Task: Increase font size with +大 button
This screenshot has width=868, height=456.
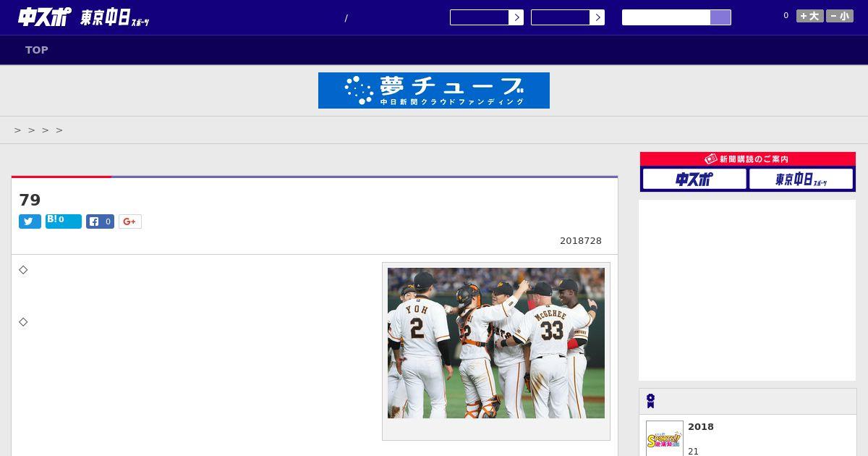Action: pos(810,16)
